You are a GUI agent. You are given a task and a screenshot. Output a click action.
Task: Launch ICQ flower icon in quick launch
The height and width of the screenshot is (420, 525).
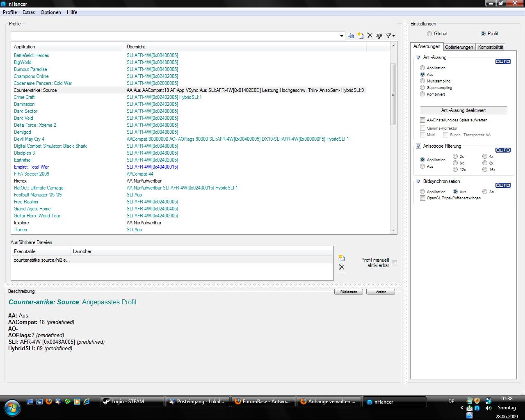tap(68, 402)
